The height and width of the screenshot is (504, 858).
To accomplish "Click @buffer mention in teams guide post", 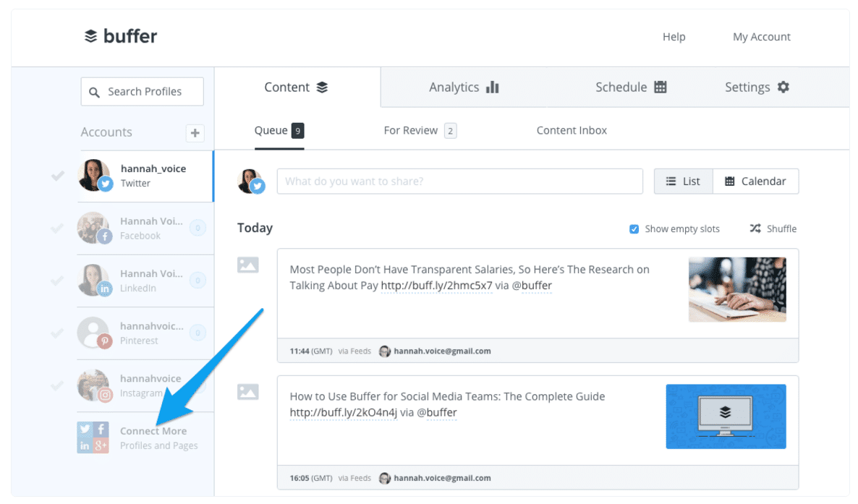I will coord(437,413).
